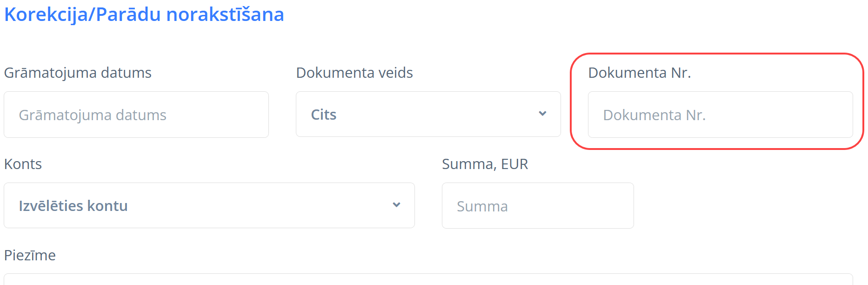This screenshot has width=868, height=285.
Task: Click the 'Summa' placeholder text
Action: [x=482, y=206]
